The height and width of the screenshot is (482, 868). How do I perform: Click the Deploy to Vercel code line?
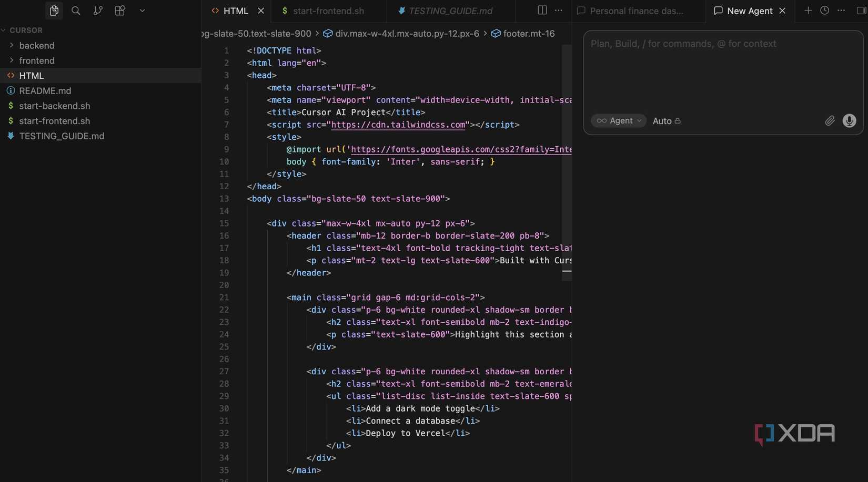pos(408,434)
